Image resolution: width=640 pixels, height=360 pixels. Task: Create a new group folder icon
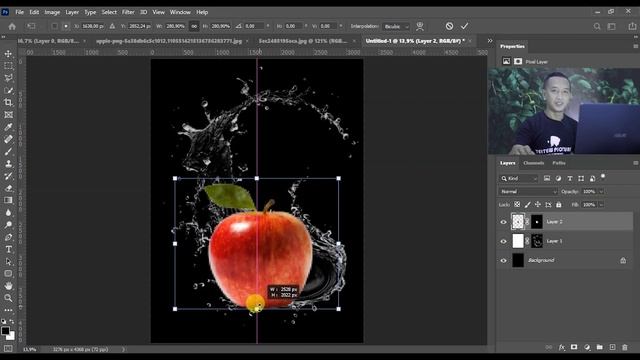(600, 347)
